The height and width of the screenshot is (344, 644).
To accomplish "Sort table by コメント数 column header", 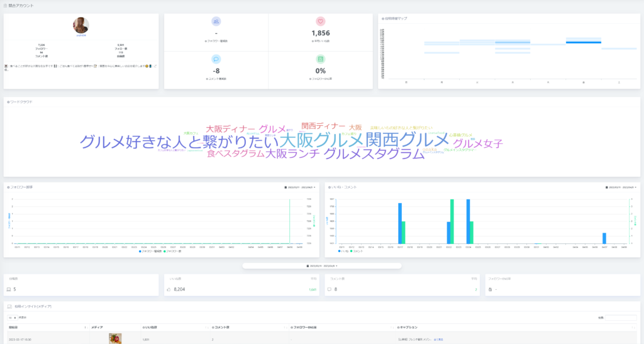I will click(224, 327).
